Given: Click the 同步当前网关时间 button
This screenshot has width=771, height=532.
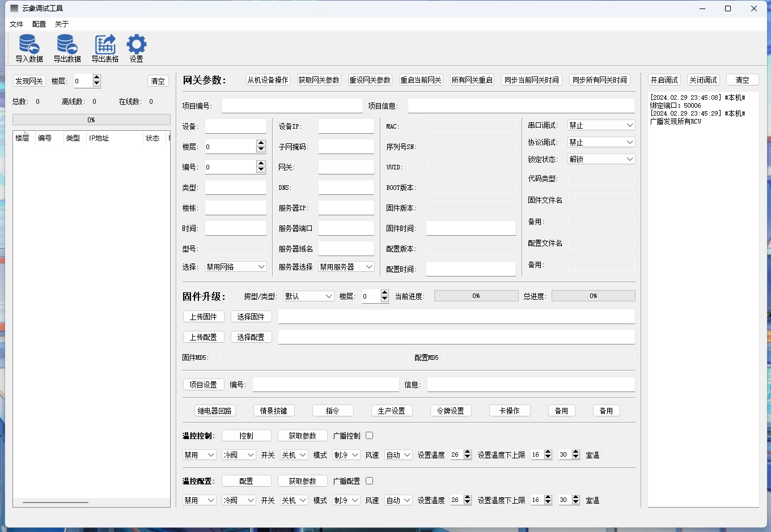Looking at the screenshot, I should tap(531, 80).
